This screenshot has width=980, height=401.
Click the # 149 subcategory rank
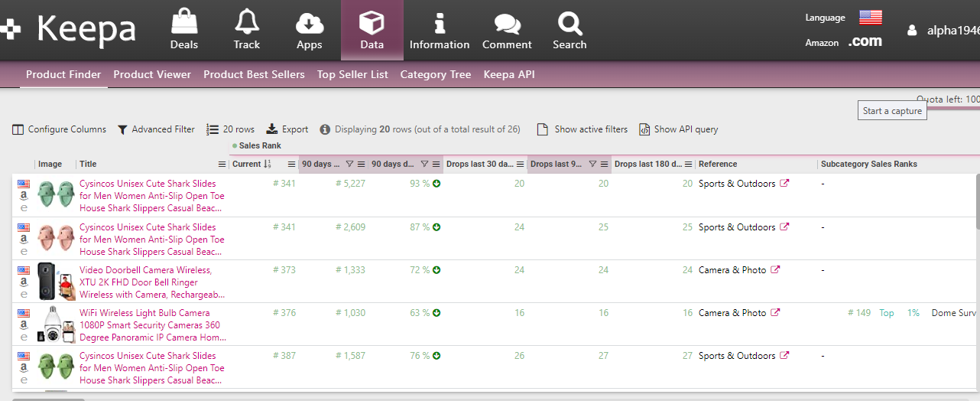tap(859, 313)
